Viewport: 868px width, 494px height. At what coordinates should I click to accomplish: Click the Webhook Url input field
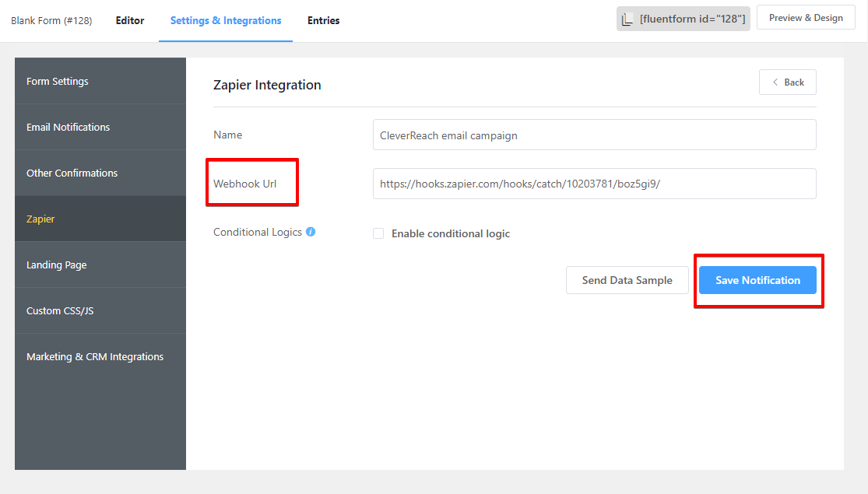pos(594,184)
